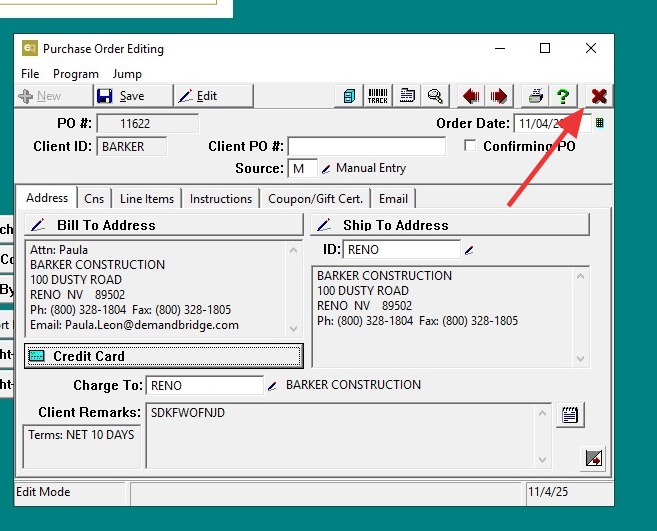Image resolution: width=657 pixels, height=531 pixels.
Task: Click the PO # field showing 11622
Action: click(147, 124)
